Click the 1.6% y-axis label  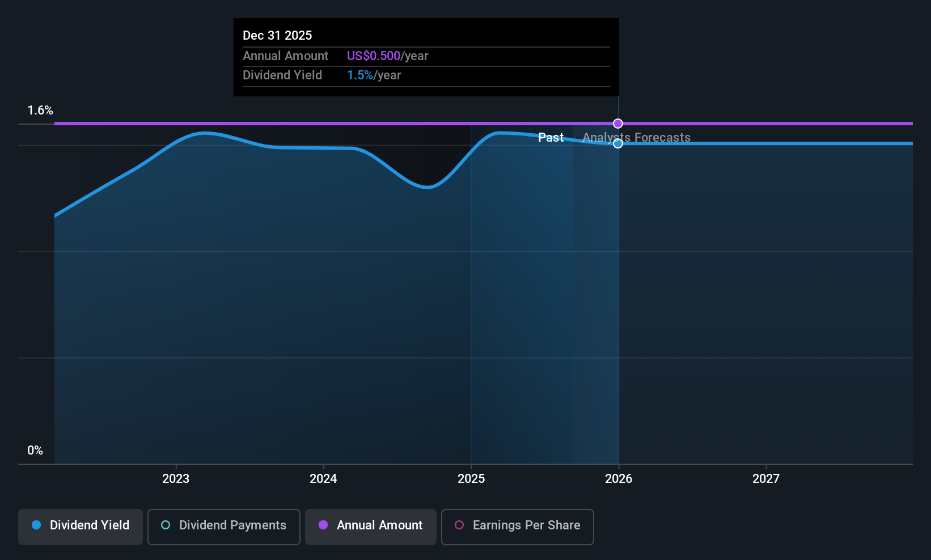pyautogui.click(x=40, y=111)
